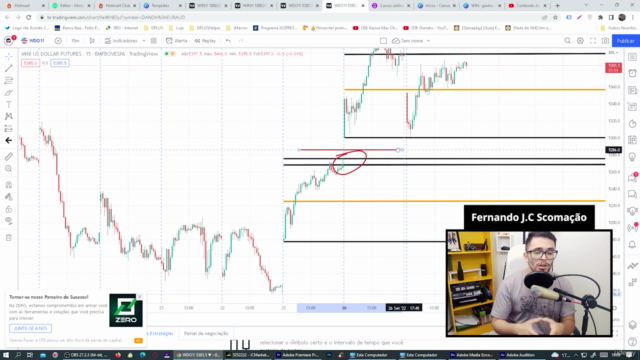This screenshot has height=360, width=640.
Task: Open the ideas lightbulb panel in right sidebar
Action: tap(632, 157)
